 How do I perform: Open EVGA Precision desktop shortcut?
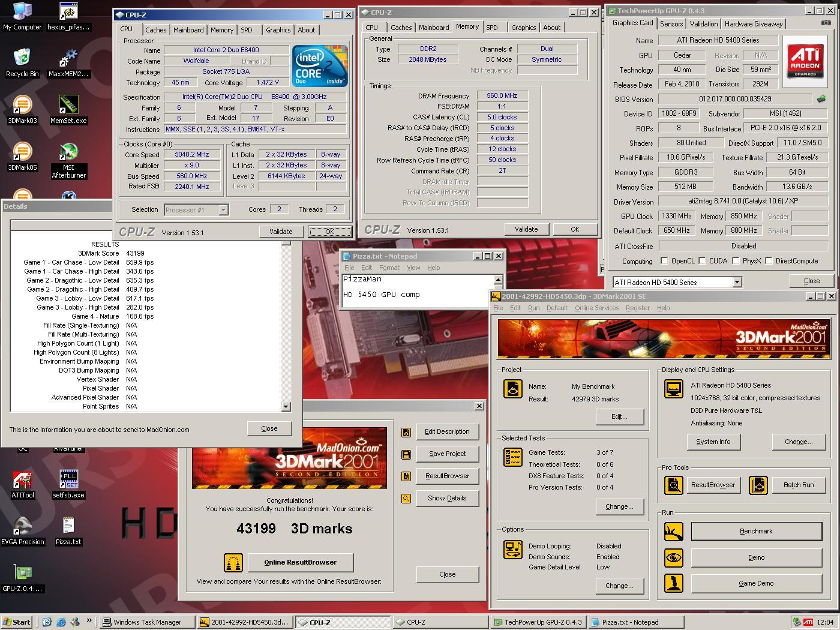(x=23, y=531)
